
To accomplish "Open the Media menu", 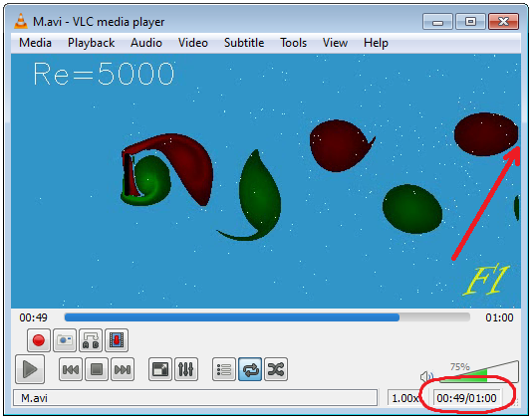I will click(x=35, y=43).
